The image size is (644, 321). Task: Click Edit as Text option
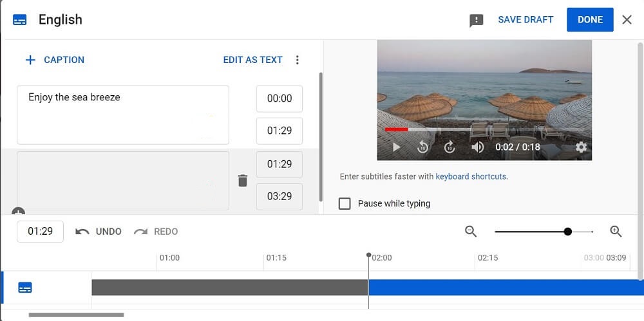pos(252,60)
